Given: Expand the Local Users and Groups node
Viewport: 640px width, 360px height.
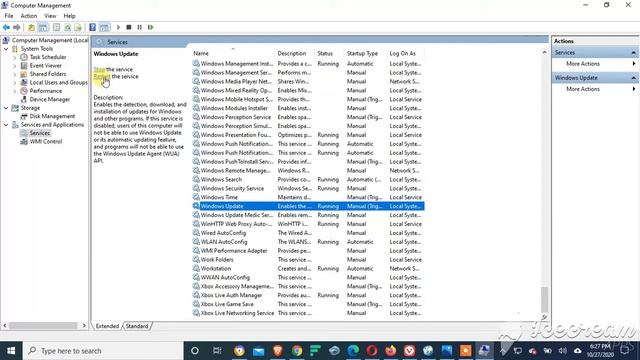Looking at the screenshot, I should pyautogui.click(x=15, y=82).
